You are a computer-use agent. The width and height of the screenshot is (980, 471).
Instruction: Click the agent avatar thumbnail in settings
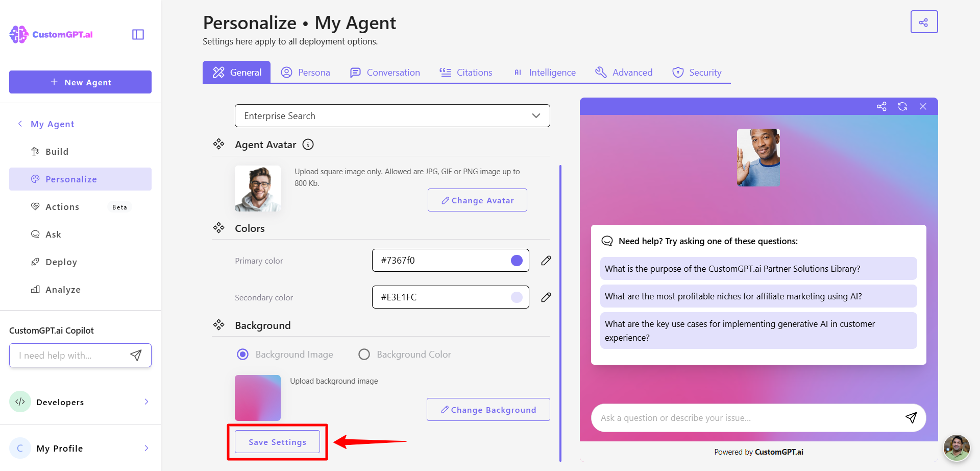(x=258, y=189)
